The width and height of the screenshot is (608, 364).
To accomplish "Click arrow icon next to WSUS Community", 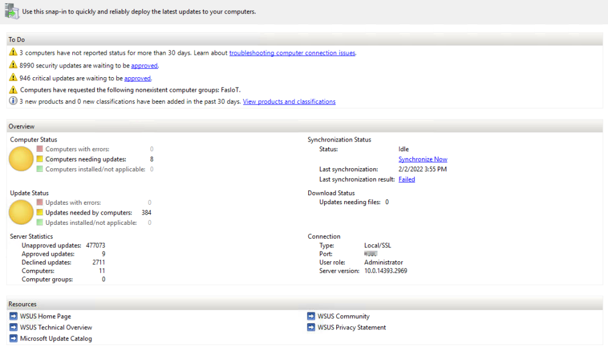I will (311, 316).
